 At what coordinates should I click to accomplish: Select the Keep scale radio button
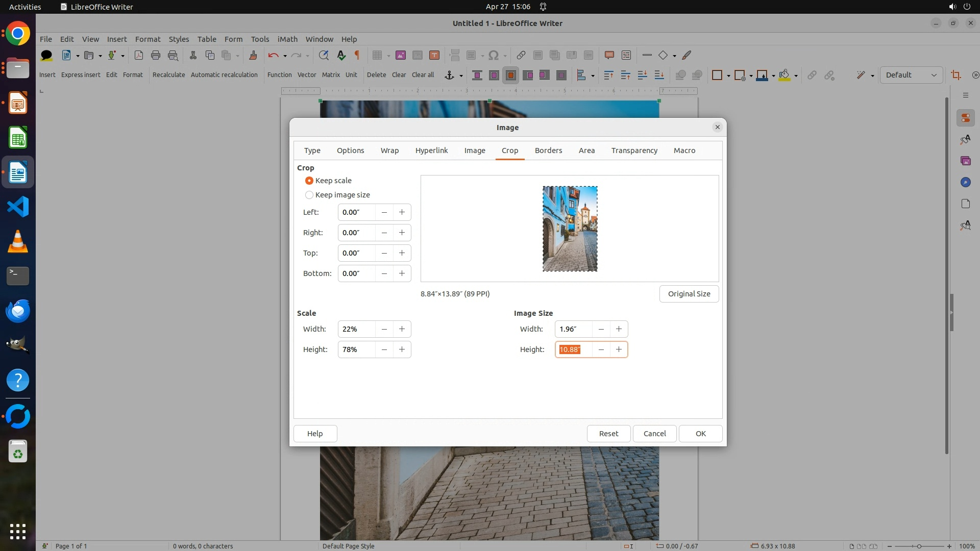309,181
